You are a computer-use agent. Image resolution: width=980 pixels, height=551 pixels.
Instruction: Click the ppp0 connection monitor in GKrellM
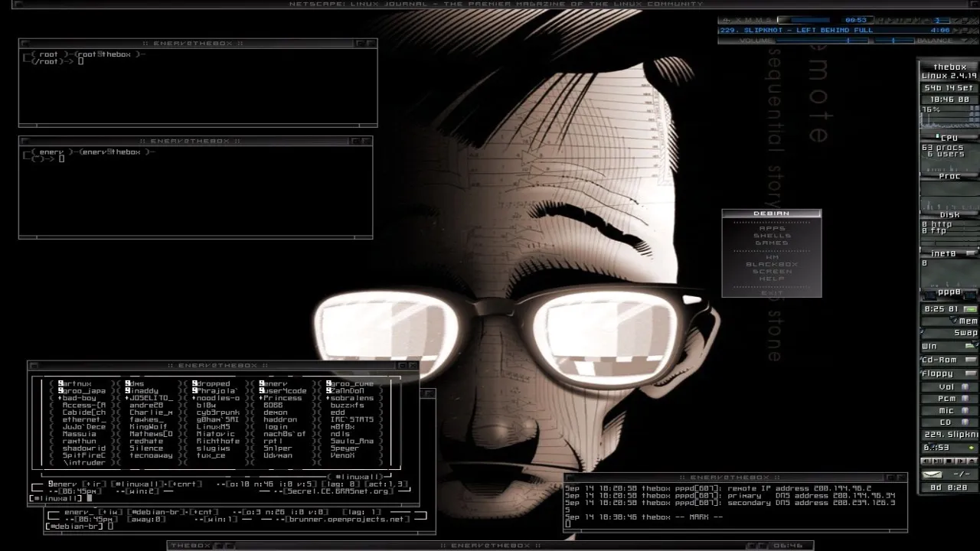(x=949, y=293)
